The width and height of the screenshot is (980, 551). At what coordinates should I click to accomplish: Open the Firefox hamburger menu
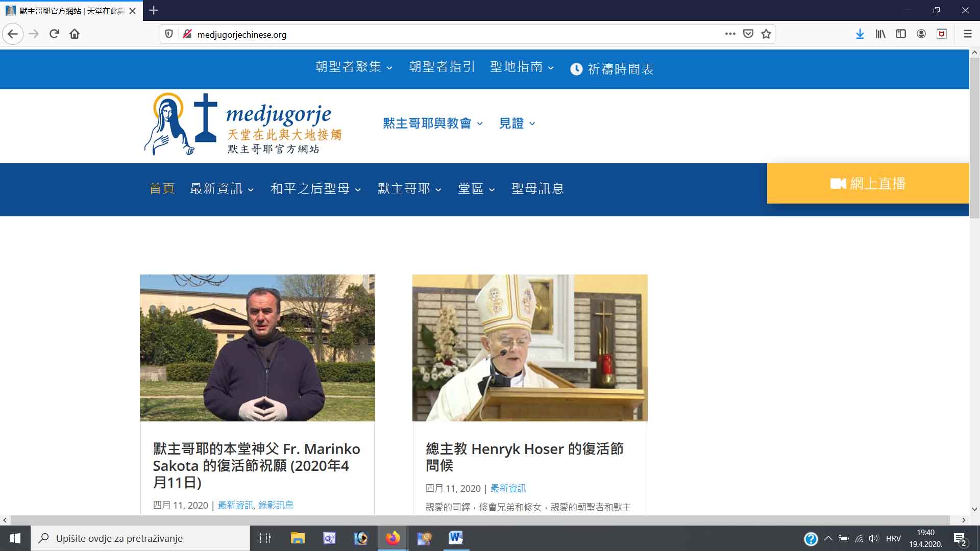click(967, 34)
